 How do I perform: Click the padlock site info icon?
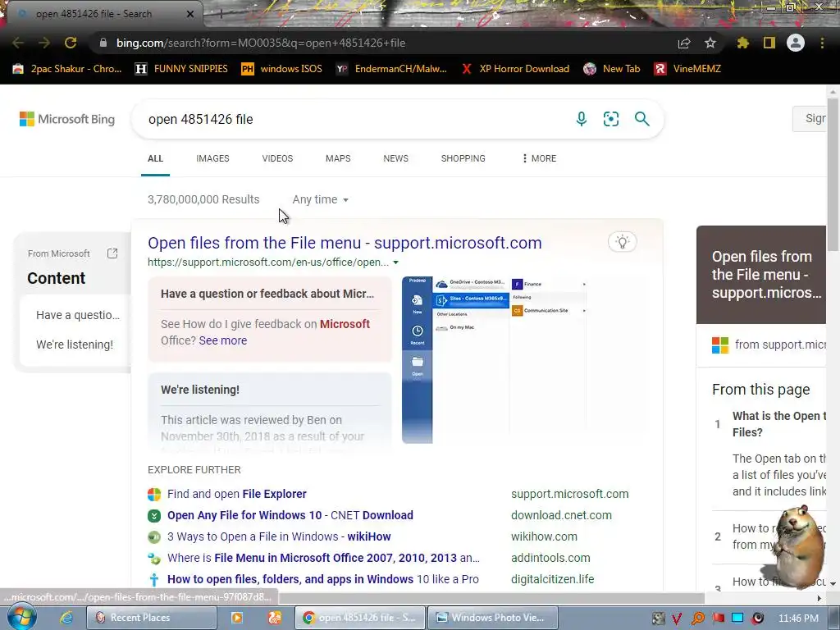[103, 43]
